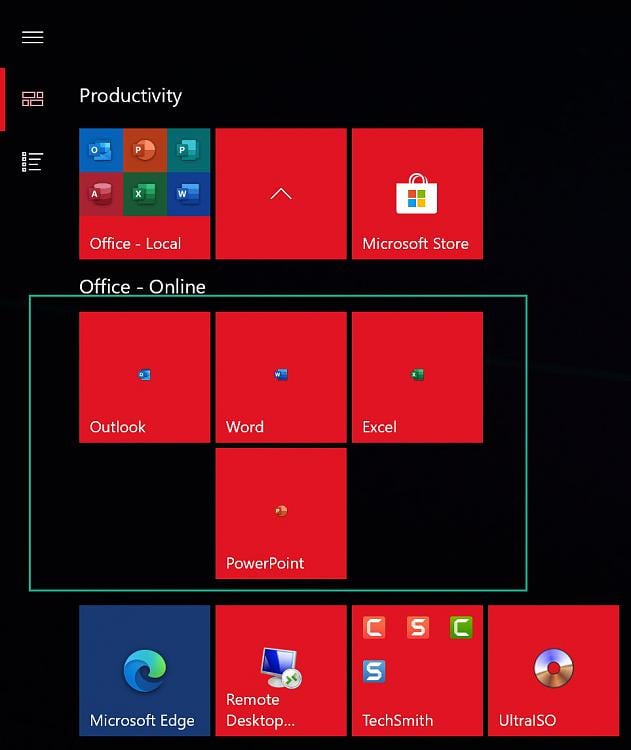This screenshot has height=750, width=631.
Task: Open Access in the Office - Local folder
Action: pyautogui.click(x=101, y=194)
